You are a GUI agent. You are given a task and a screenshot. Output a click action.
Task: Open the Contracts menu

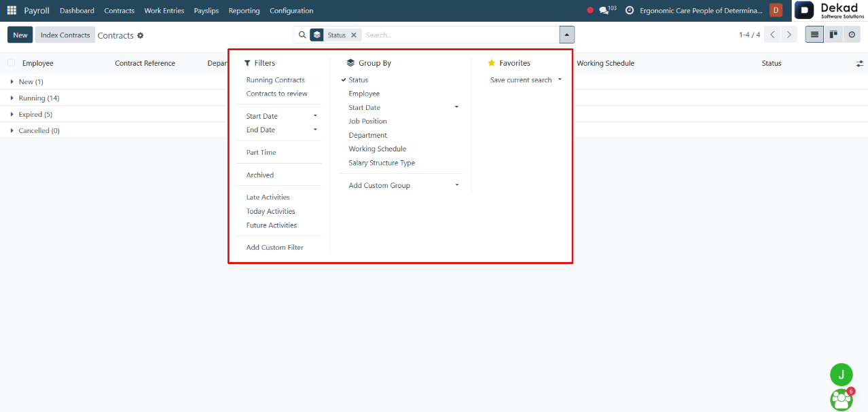[x=120, y=11]
